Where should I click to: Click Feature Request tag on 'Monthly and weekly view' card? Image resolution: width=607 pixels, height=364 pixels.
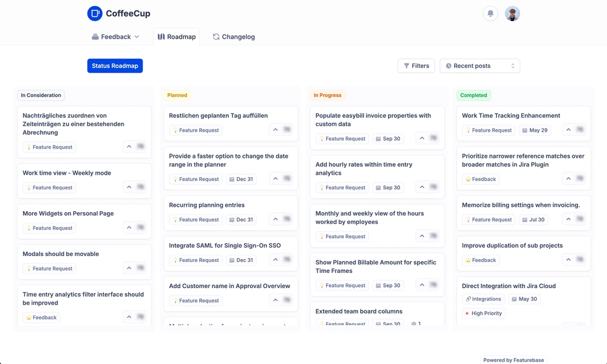(x=342, y=237)
